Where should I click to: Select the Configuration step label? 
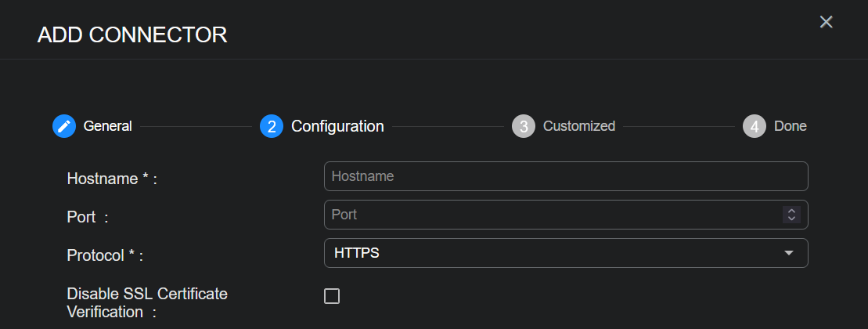[x=337, y=126]
